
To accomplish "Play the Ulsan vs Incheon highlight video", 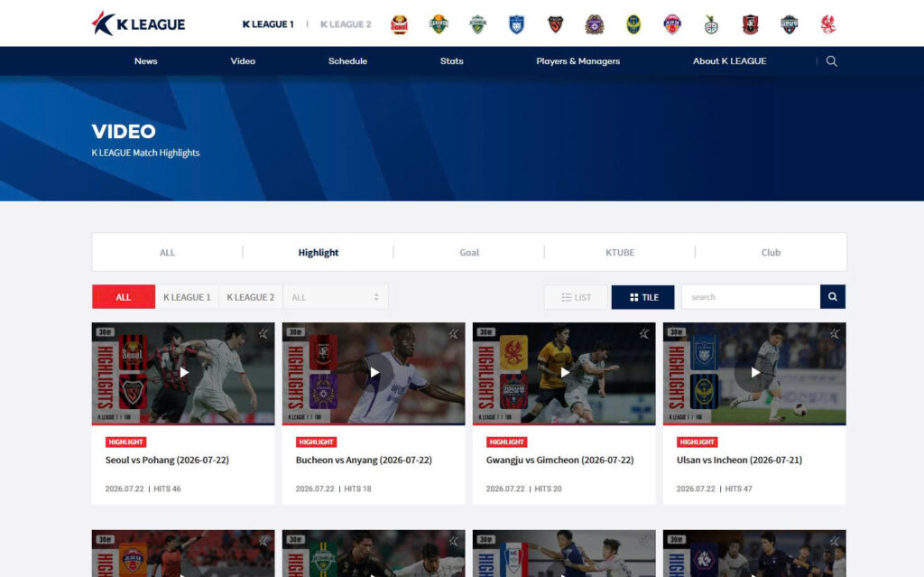I will pos(755,372).
